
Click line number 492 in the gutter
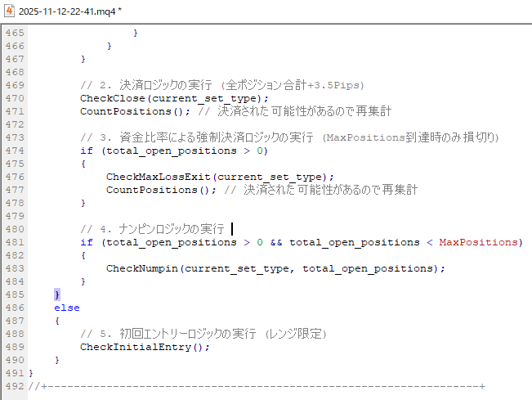(x=13, y=385)
